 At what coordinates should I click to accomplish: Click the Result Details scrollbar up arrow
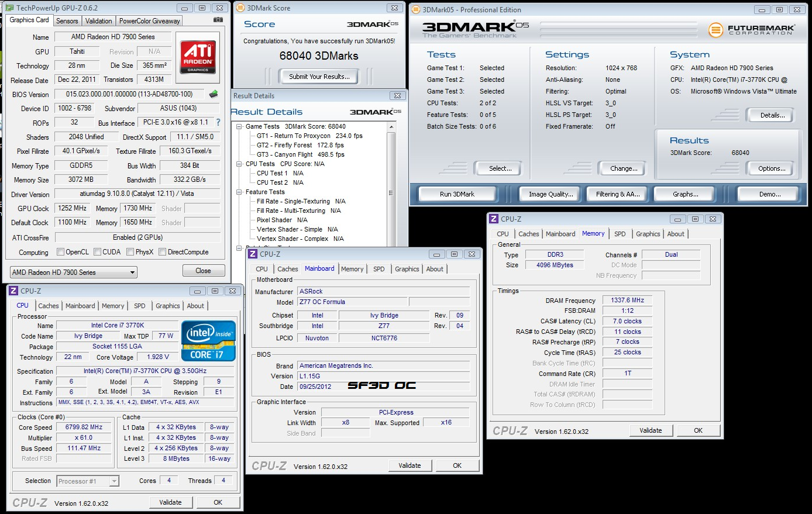tap(391, 127)
